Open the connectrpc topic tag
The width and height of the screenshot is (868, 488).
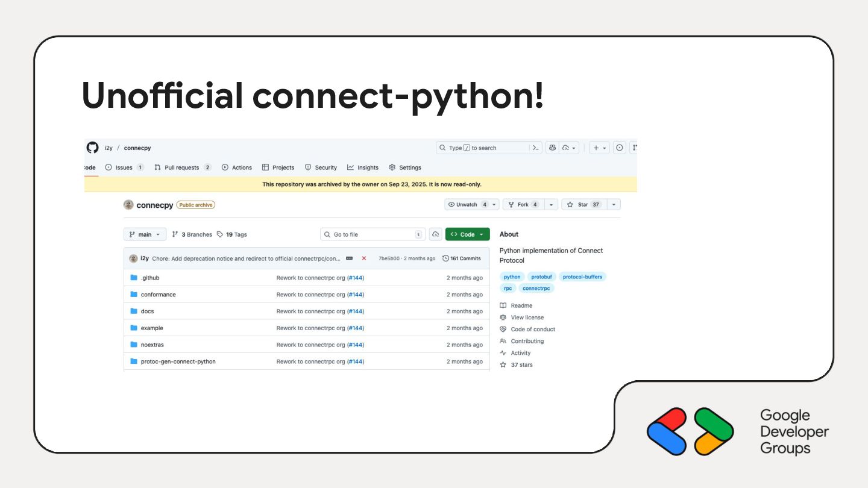tap(536, 288)
